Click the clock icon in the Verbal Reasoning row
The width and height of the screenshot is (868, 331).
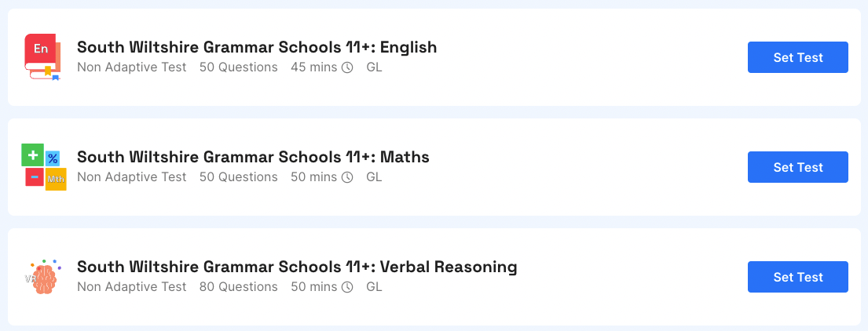click(x=347, y=287)
